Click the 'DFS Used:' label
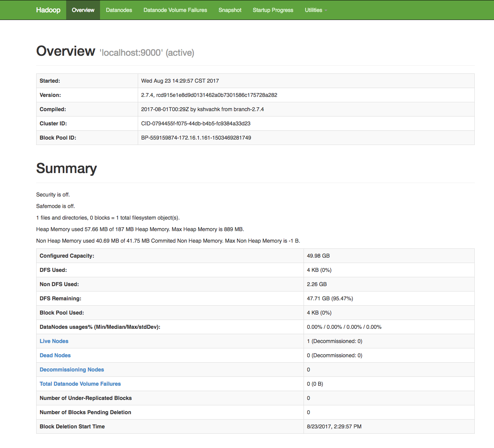 coord(53,270)
